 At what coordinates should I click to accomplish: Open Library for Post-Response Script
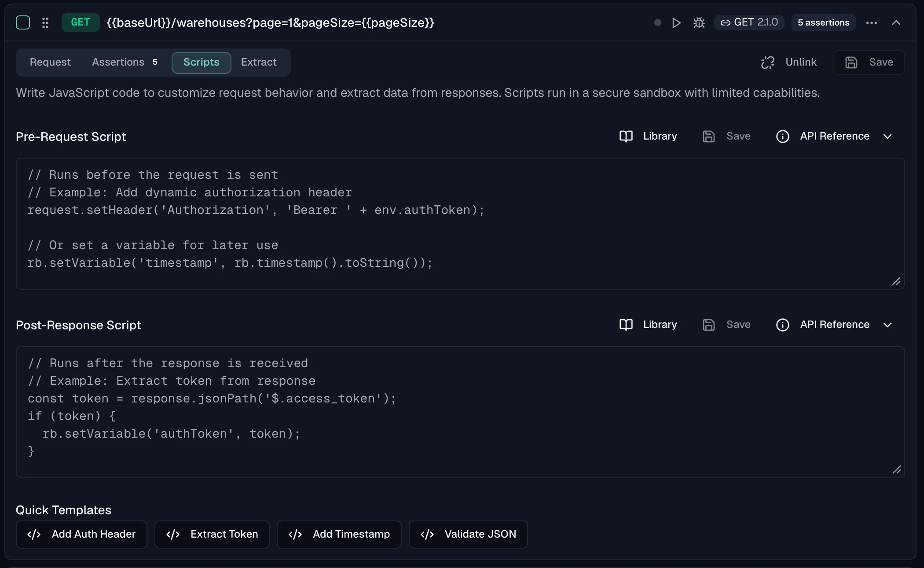[x=648, y=325]
